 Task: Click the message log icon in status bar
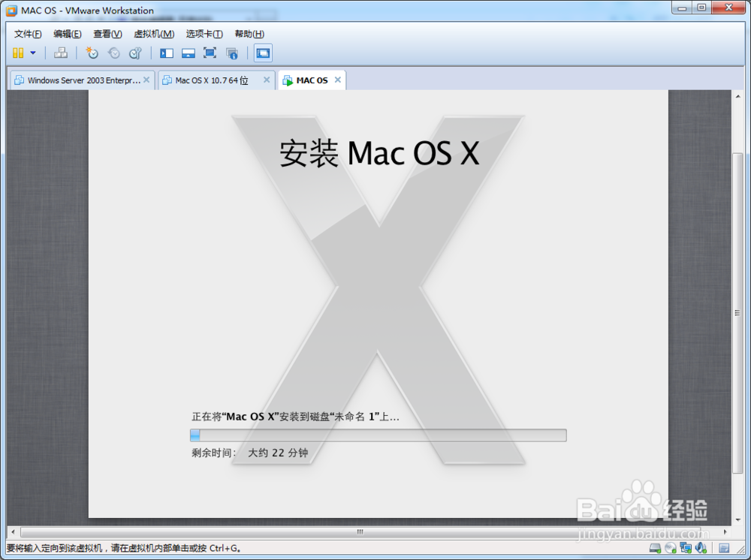pos(724,548)
